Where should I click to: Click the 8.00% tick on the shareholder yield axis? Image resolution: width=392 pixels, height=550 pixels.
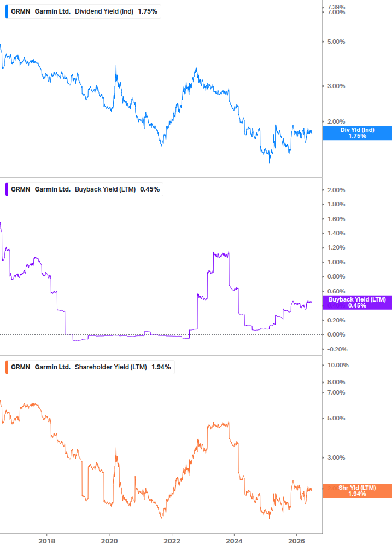point(336,383)
